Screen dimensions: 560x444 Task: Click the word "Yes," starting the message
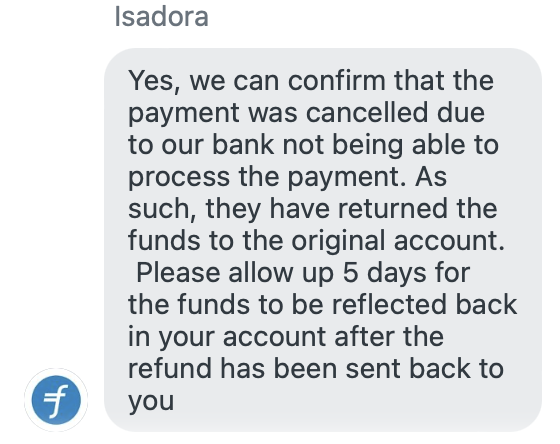pyautogui.click(x=155, y=81)
